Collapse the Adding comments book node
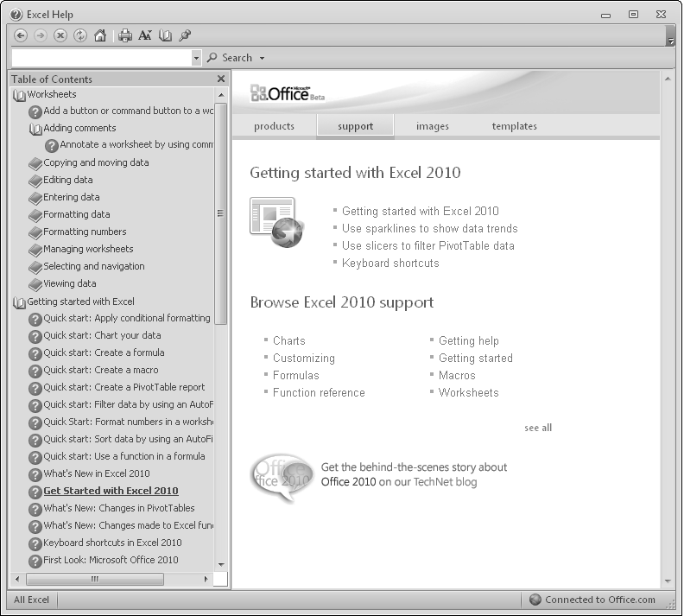 tap(35, 129)
